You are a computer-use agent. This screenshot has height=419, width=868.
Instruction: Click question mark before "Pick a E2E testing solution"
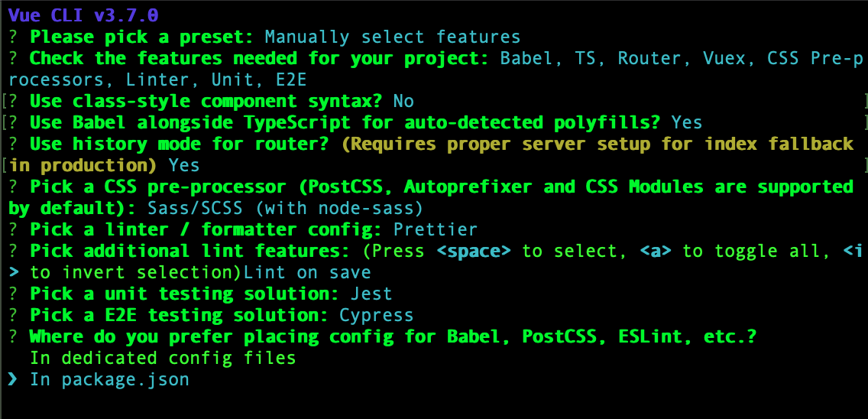tap(14, 315)
